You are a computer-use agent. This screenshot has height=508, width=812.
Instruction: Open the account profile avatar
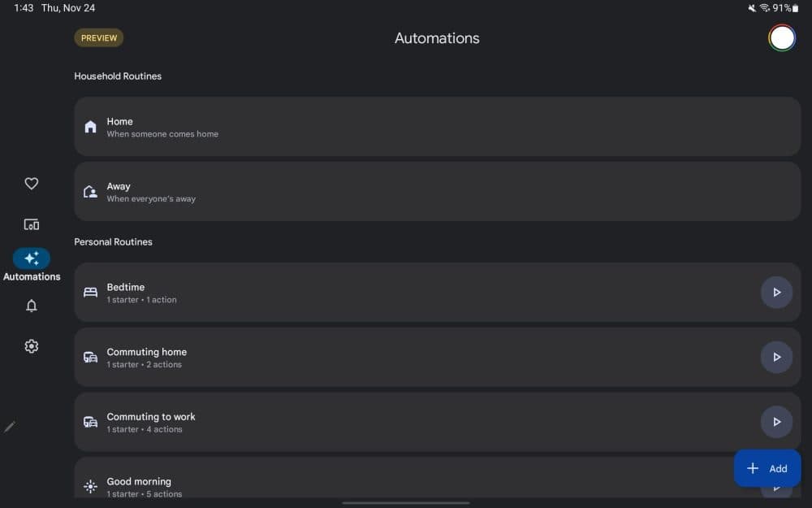(x=782, y=38)
